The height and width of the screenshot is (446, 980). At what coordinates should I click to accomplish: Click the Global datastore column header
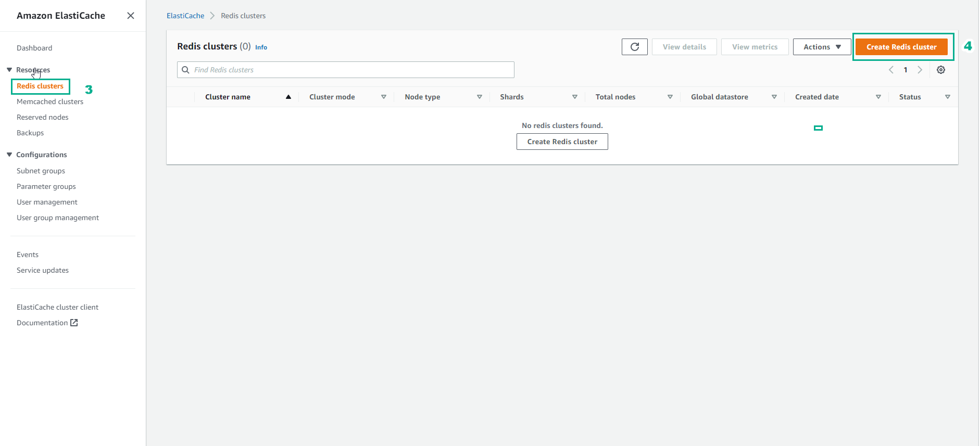[720, 97]
